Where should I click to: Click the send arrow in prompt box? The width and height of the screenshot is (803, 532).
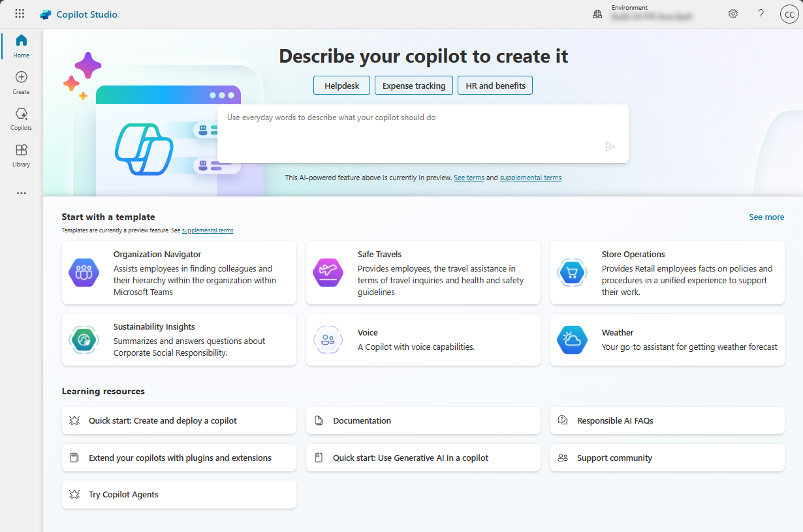tap(610, 147)
